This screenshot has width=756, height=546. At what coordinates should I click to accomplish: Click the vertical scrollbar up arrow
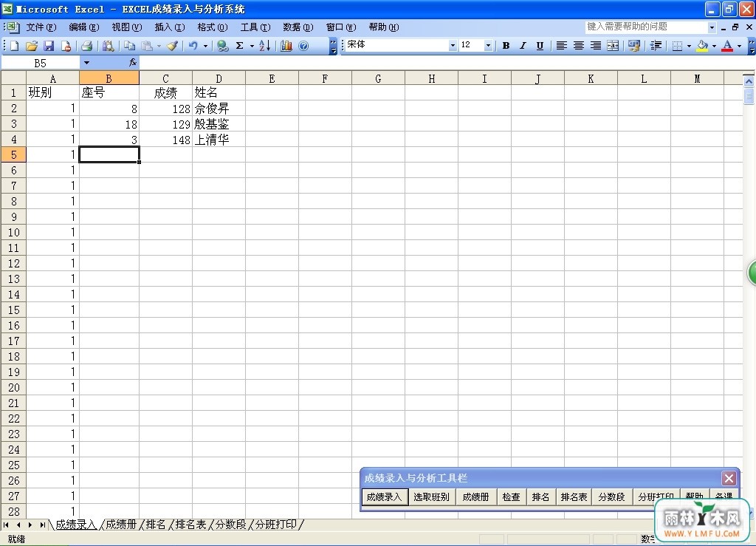point(749,81)
